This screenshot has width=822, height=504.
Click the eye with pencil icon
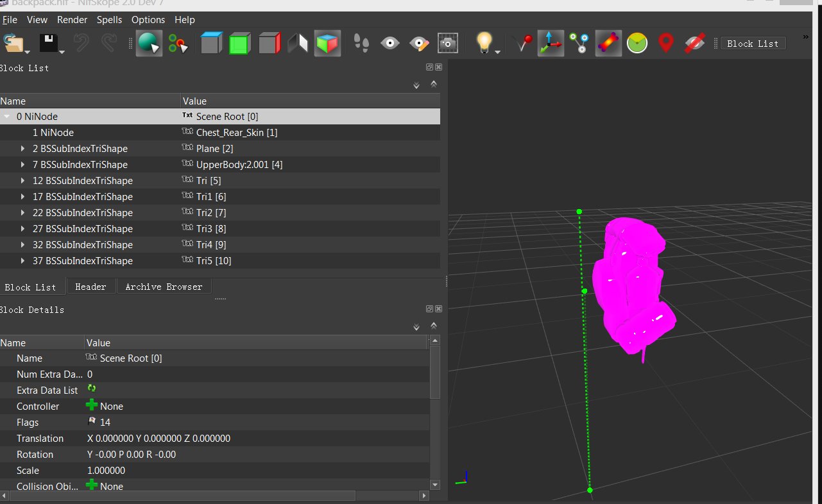(x=419, y=44)
